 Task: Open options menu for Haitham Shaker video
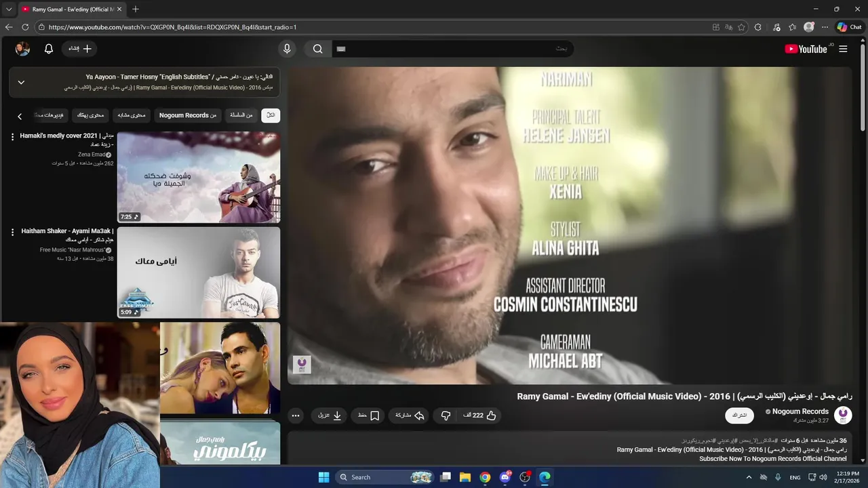12,232
